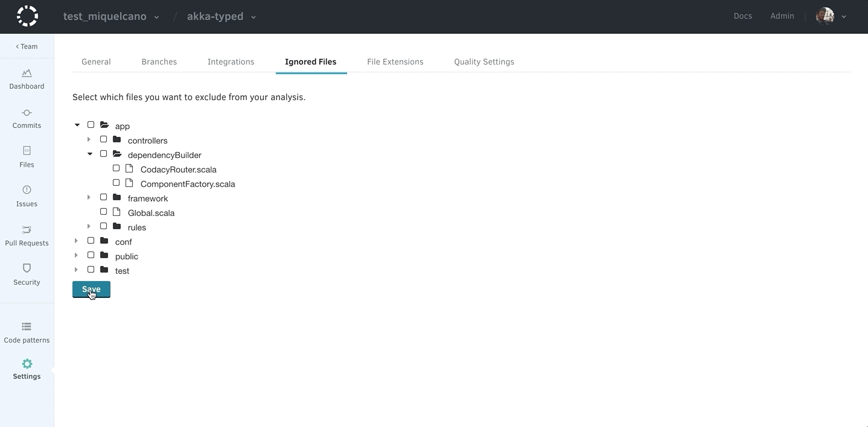
Task: Switch to the Integrations tab
Action: click(231, 62)
